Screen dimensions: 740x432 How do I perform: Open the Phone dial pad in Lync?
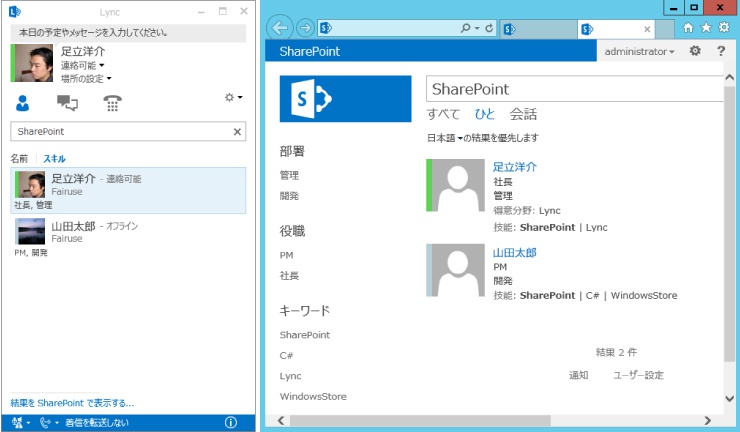pyautogui.click(x=112, y=102)
